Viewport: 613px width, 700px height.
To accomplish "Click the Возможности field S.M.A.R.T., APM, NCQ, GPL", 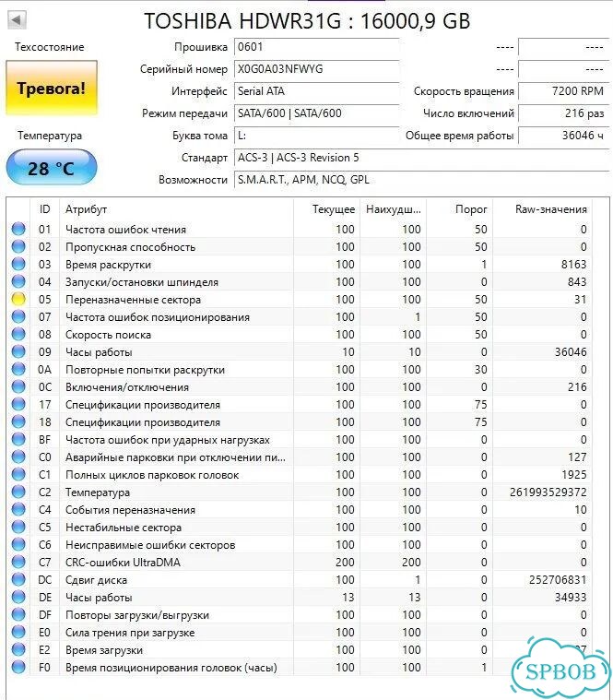I will 421,180.
